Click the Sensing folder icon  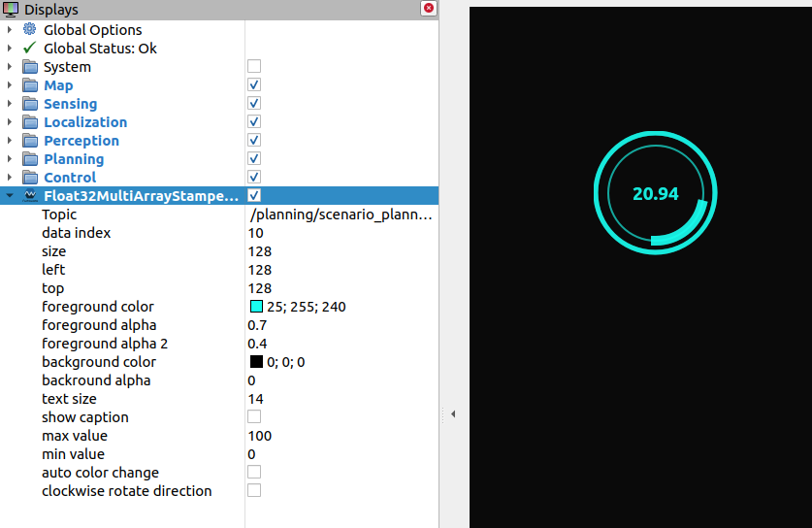pos(30,104)
